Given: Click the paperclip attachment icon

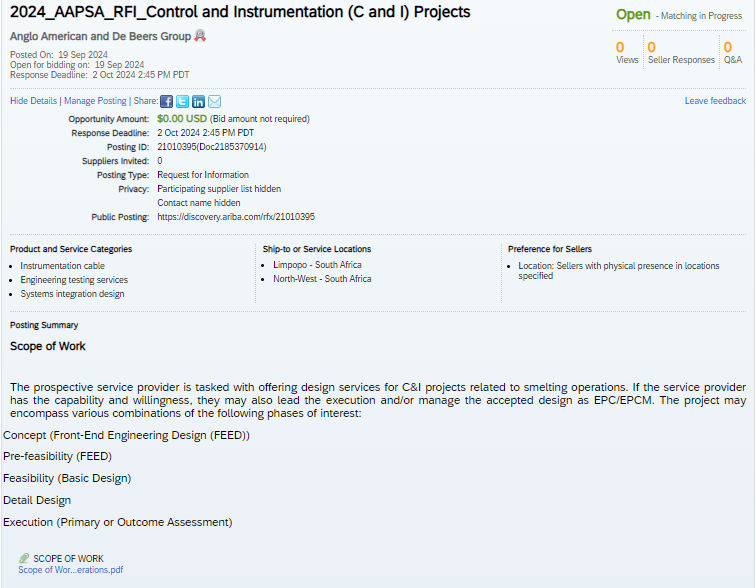Looking at the screenshot, I should click(24, 558).
